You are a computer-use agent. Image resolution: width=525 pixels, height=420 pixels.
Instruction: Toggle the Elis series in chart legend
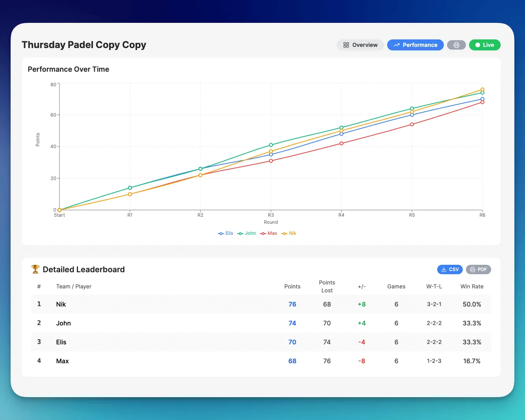(x=226, y=233)
